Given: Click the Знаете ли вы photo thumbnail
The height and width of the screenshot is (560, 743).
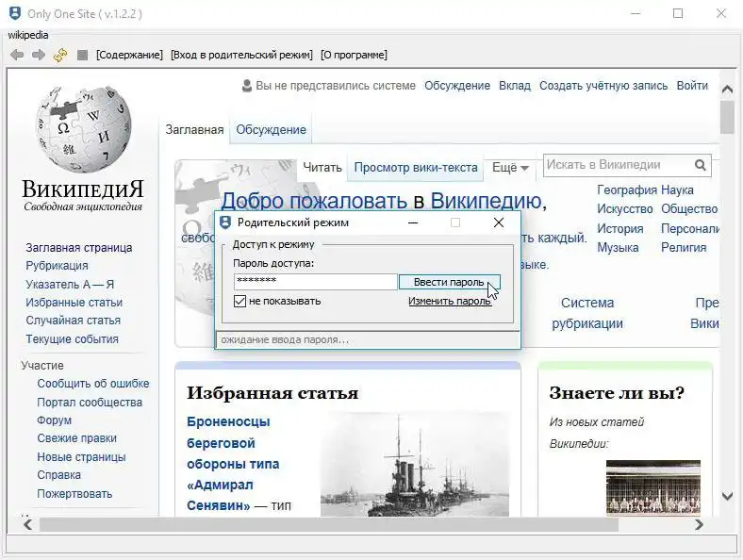Looking at the screenshot, I should 653,487.
